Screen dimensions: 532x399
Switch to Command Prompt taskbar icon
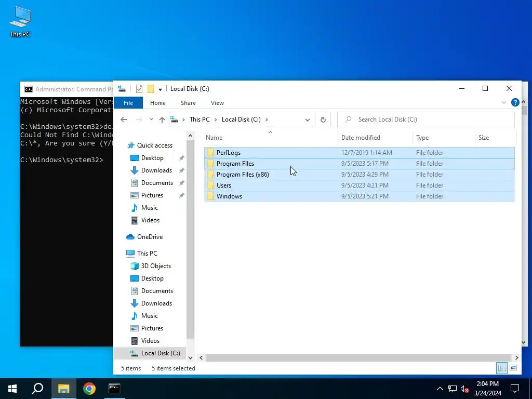pos(114,389)
